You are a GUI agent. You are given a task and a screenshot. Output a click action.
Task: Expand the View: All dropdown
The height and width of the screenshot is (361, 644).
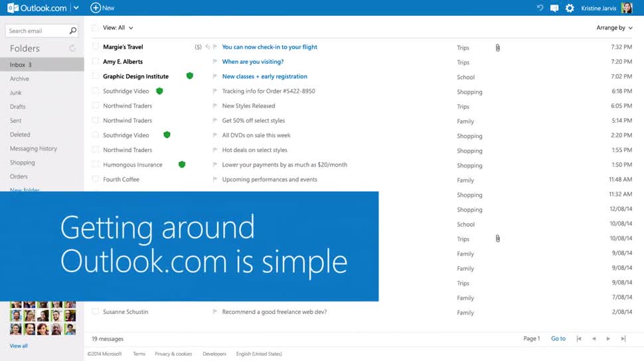pos(118,28)
